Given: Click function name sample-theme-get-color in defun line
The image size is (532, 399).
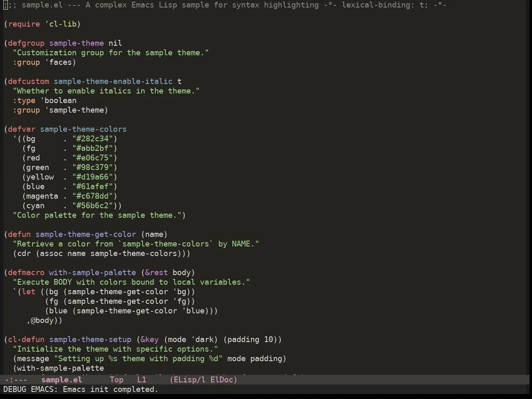Looking at the screenshot, I should [x=86, y=234].
